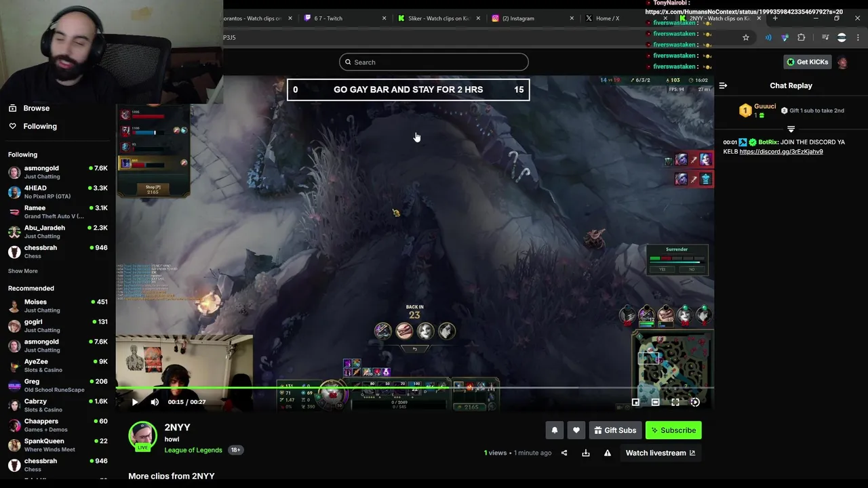Open SpankQueen recommended channel
This screenshot has height=488, width=868.
click(x=57, y=445)
